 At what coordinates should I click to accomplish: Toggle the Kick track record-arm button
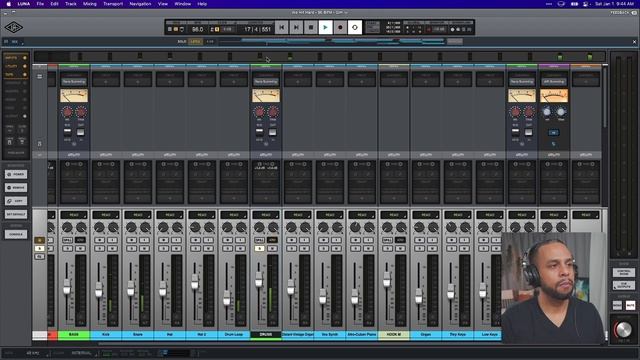99,240
